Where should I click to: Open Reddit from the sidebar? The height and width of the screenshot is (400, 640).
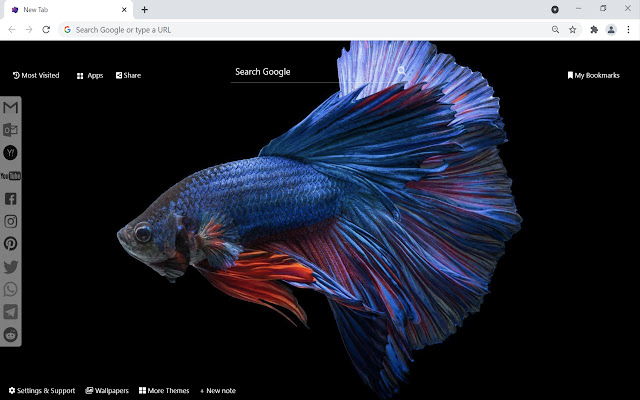11,335
